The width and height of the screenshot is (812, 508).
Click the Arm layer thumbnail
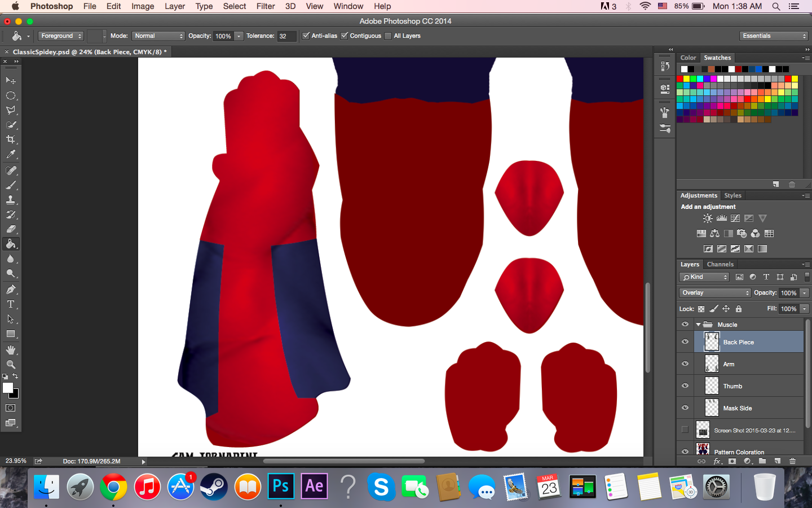[712, 364]
